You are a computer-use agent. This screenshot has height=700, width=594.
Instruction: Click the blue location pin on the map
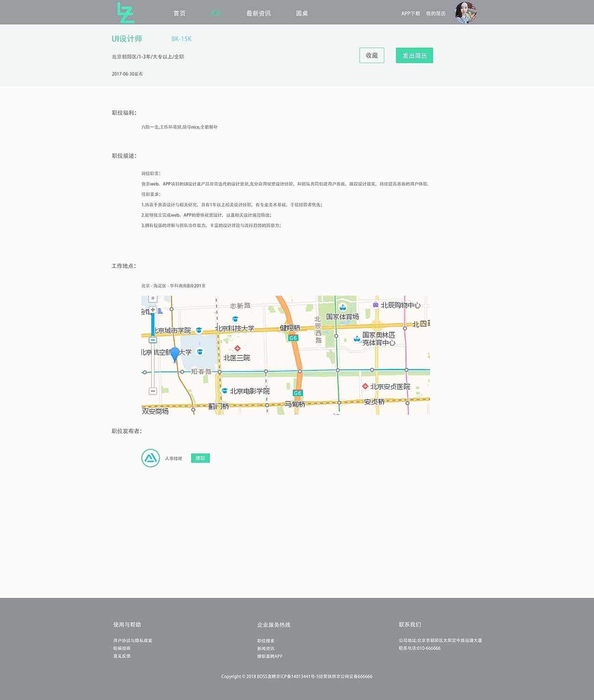tap(174, 354)
